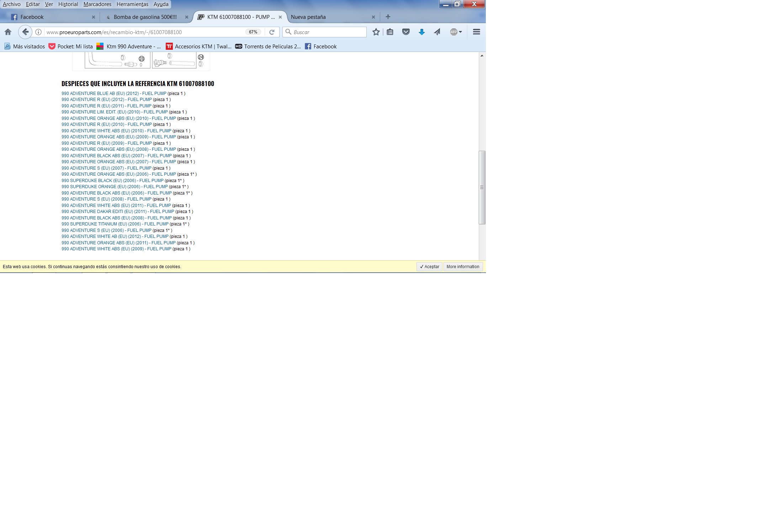Open the Marcadores menu
Image resolution: width=775 pixels, height=532 pixels.
click(x=97, y=4)
